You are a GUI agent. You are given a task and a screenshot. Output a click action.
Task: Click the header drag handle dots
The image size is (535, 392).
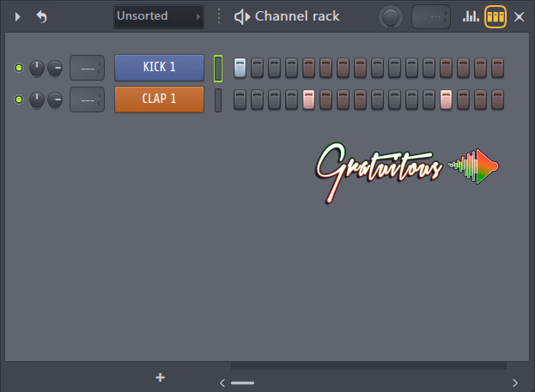[219, 16]
